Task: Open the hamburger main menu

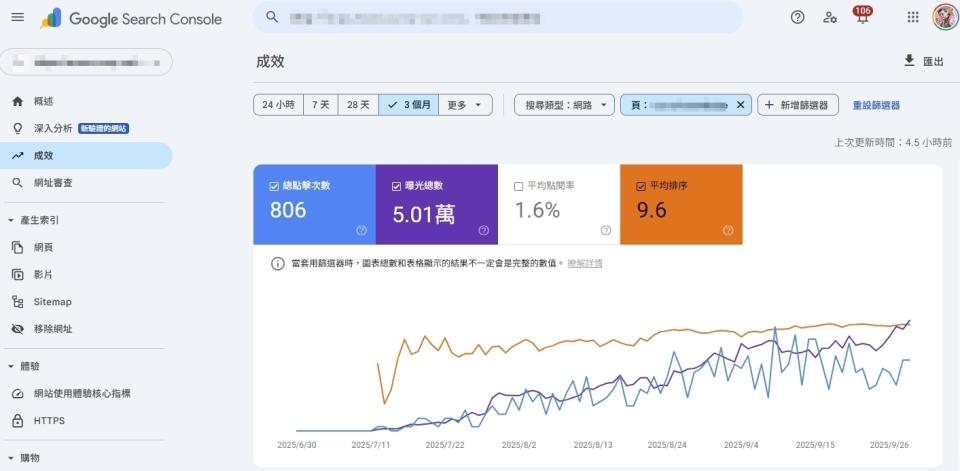Action: point(17,17)
